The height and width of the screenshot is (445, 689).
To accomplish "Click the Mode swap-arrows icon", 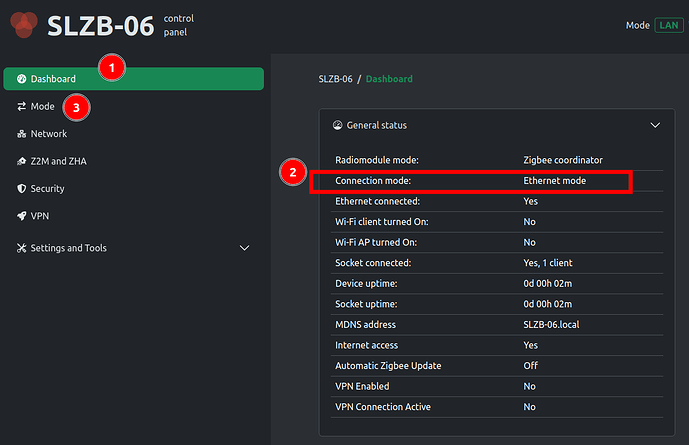I will point(21,106).
